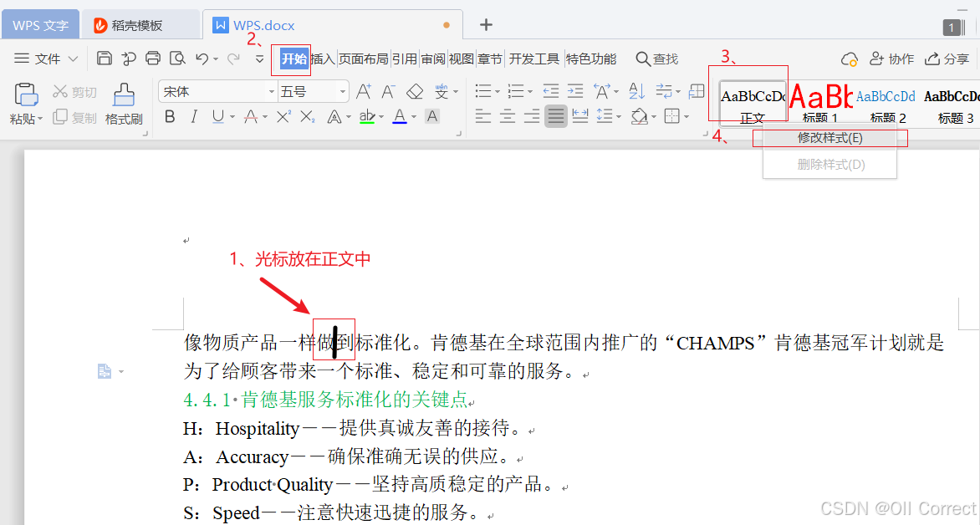Switch to the 开始 ribbon tab
Viewport: 980px width, 525px height.
tap(293, 59)
